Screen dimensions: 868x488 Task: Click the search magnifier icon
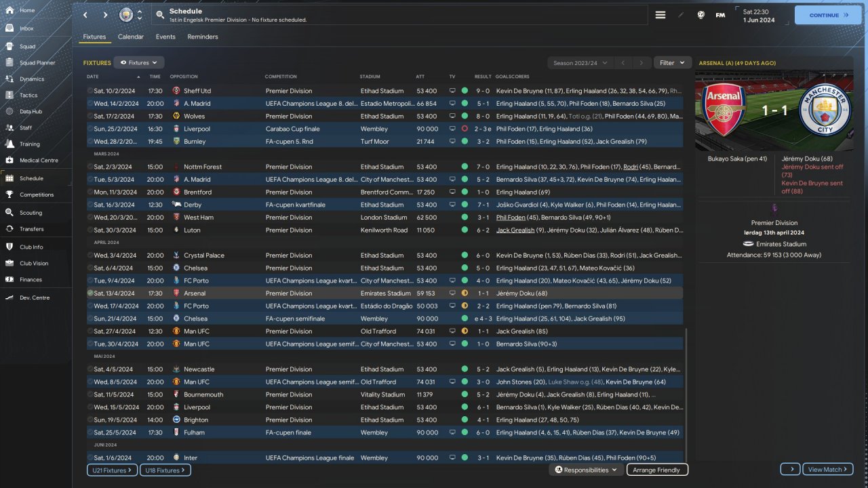159,15
